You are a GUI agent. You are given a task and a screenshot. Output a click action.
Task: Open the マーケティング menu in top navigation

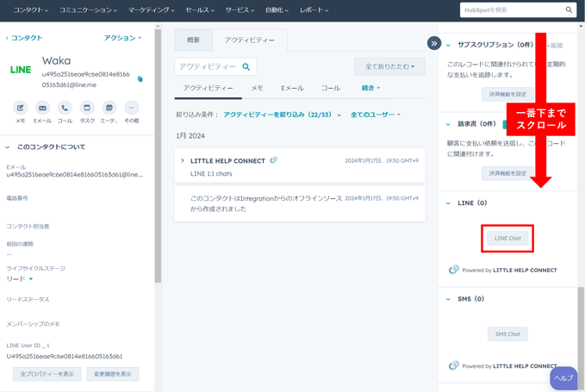point(151,10)
